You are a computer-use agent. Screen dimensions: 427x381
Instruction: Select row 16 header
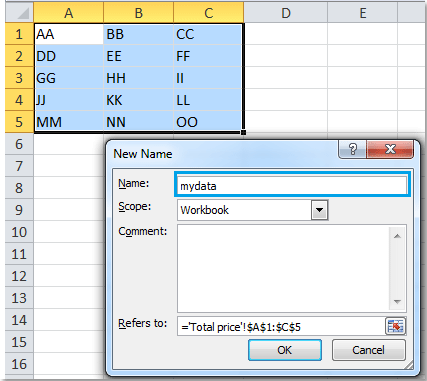pos(19,364)
